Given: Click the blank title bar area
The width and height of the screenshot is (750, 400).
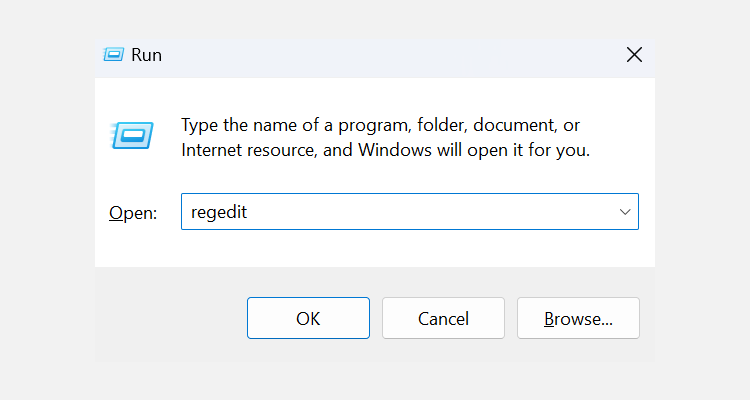Looking at the screenshot, I should click(x=380, y=55).
